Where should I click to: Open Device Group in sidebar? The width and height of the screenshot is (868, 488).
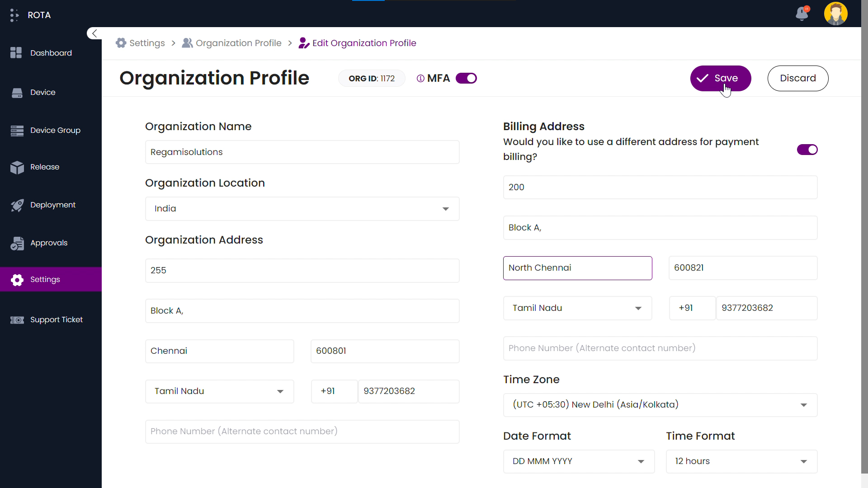(x=55, y=131)
